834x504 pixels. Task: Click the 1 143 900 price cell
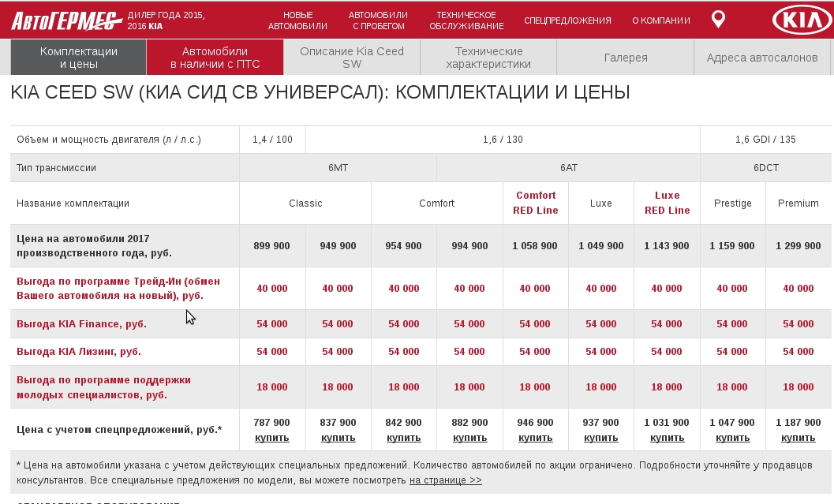tap(667, 245)
